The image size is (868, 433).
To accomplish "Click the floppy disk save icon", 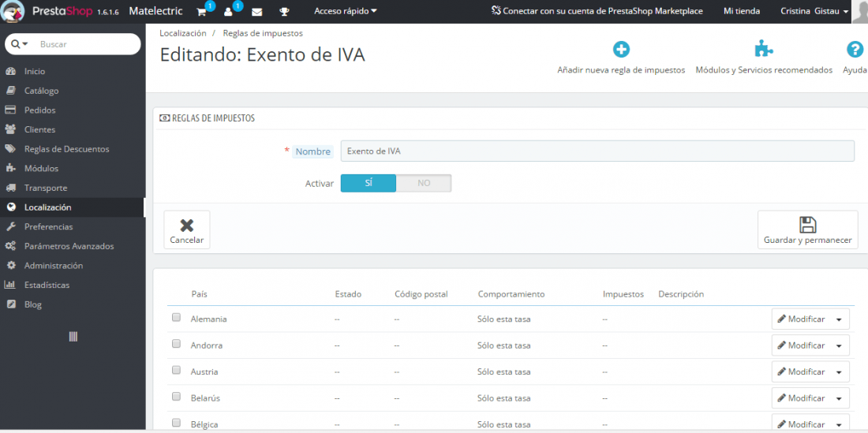I will click(x=808, y=225).
